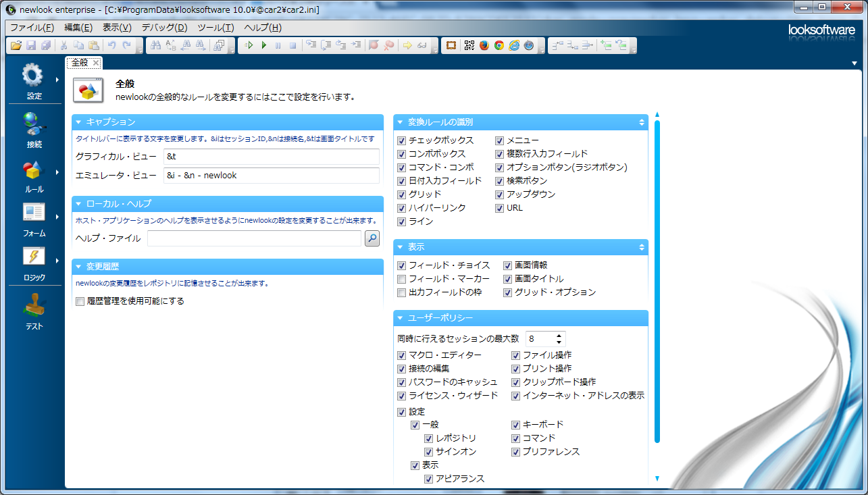Toggle the ハイパーリンク checkbox
Screen dimensions: 868x495
point(402,208)
